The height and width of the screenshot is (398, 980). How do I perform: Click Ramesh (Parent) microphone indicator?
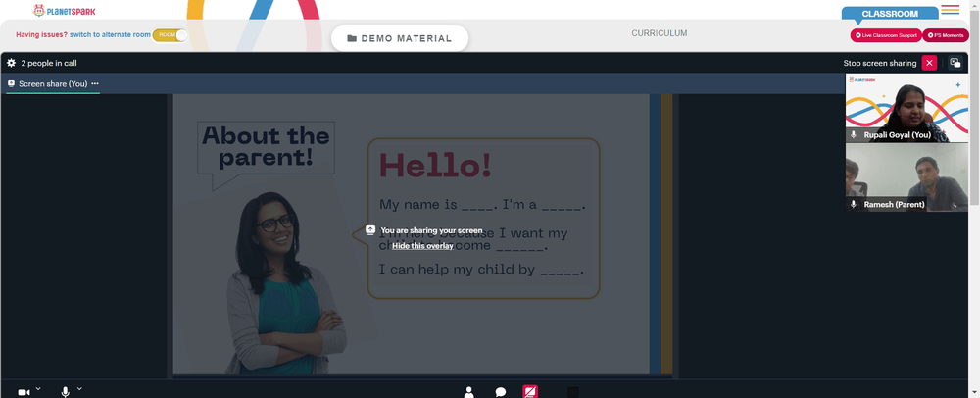[854, 204]
